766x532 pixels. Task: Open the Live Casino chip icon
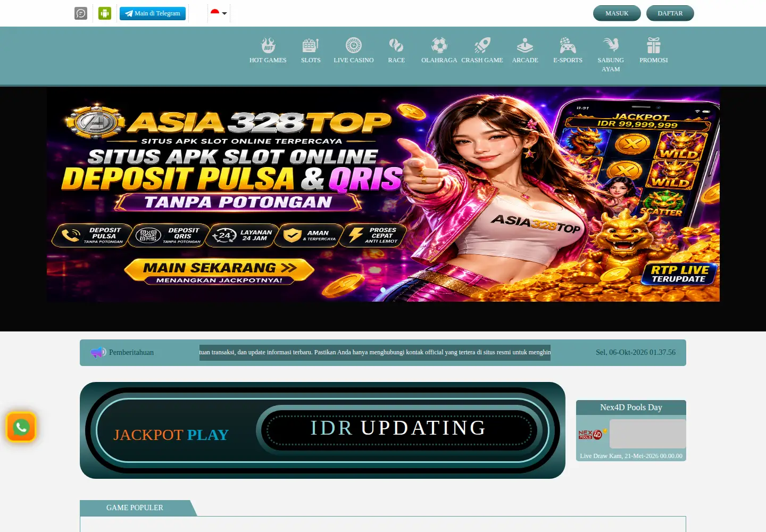354,45
